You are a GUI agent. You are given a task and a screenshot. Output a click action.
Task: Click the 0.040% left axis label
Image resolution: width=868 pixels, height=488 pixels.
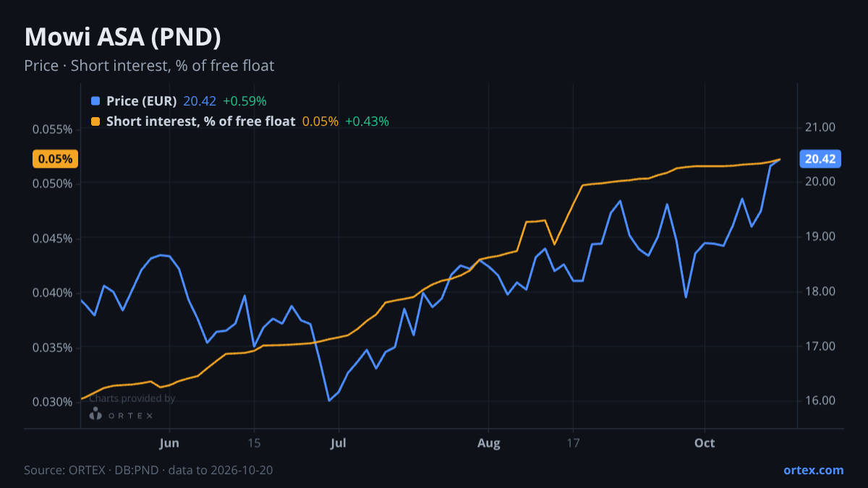53,293
